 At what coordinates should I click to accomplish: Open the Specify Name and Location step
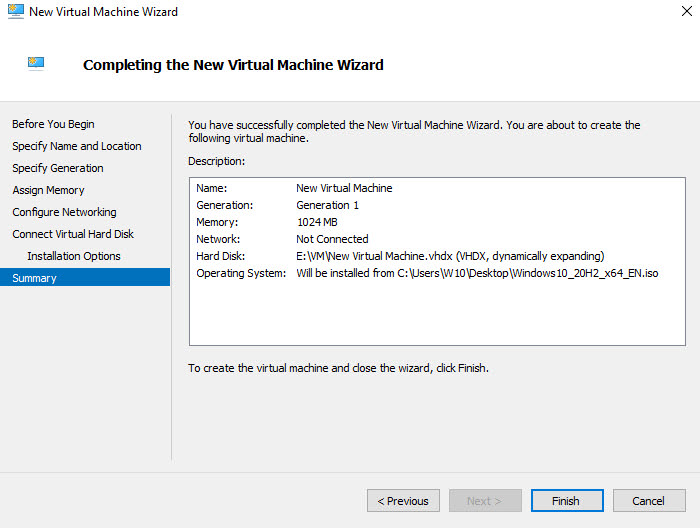tap(77, 146)
